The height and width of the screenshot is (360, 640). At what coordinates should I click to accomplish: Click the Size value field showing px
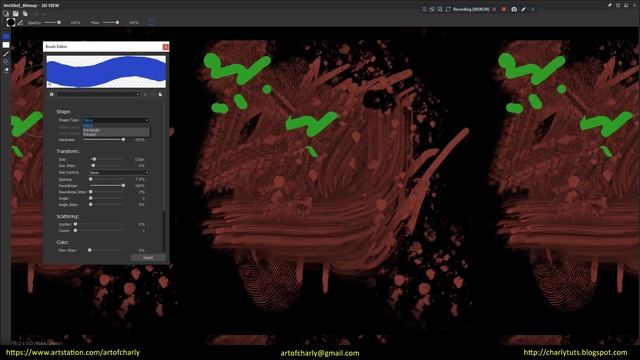(139, 160)
